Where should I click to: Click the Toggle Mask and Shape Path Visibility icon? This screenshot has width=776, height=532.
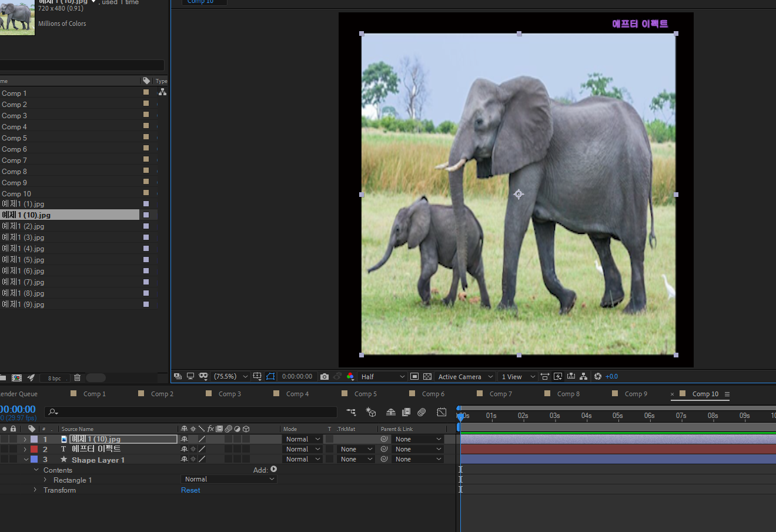tap(270, 377)
